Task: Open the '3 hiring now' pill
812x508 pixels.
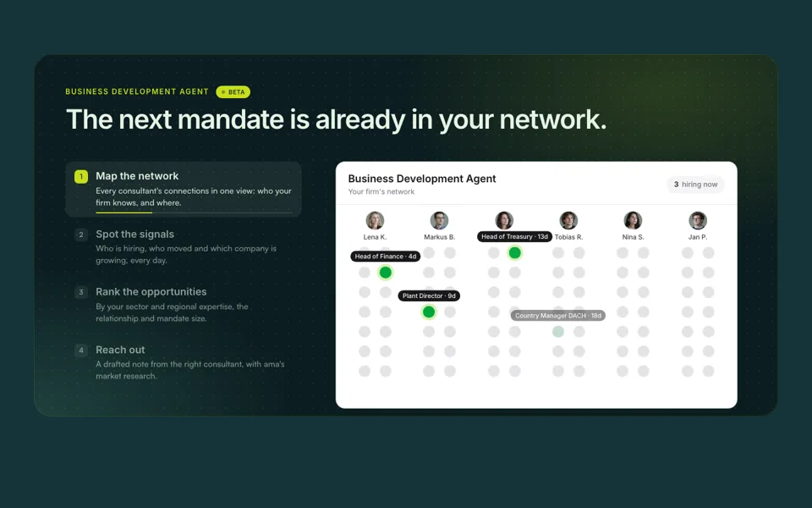Action: (695, 185)
